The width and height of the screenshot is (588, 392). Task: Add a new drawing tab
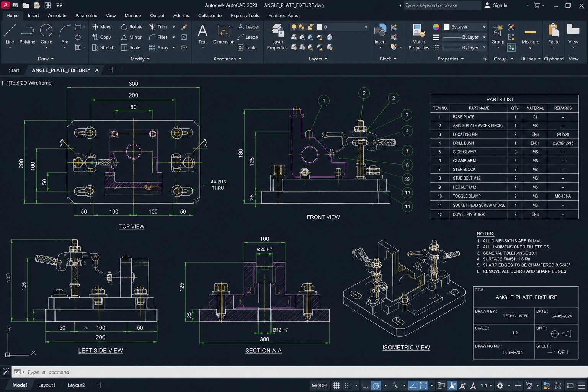point(112,70)
